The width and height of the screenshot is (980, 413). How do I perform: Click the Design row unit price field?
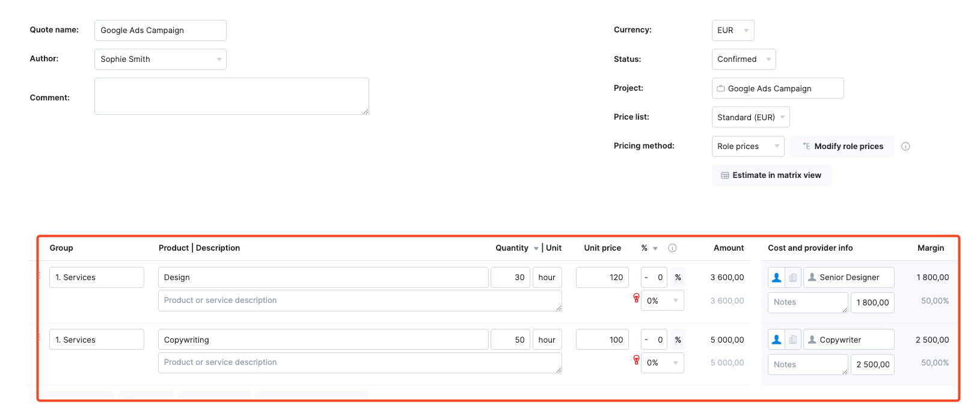click(602, 277)
